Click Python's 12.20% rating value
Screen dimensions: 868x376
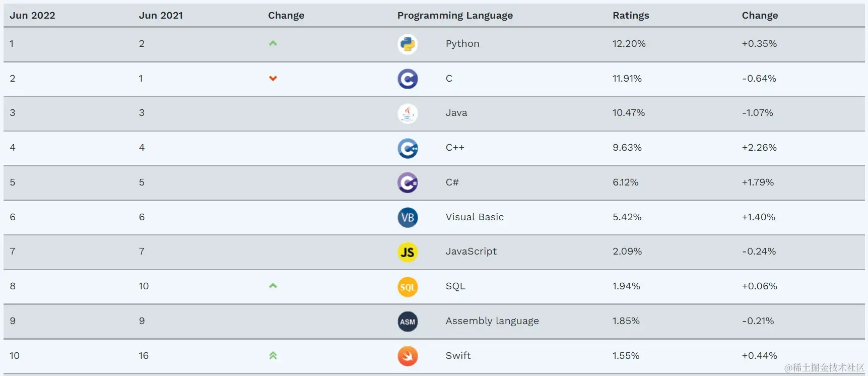pos(629,43)
